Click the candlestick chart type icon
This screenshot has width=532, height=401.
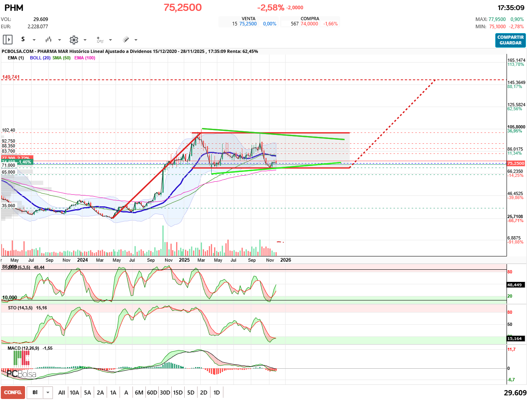coord(48,40)
